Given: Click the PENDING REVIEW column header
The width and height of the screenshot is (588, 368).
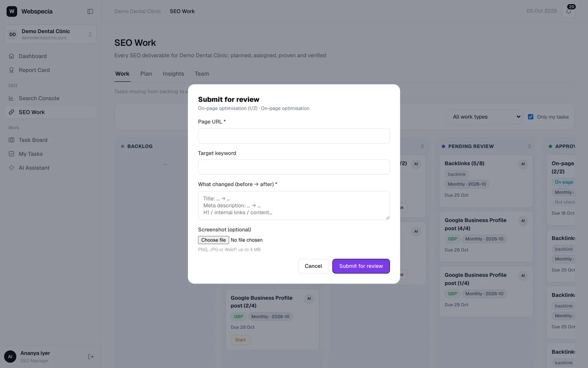Looking at the screenshot, I should pyautogui.click(x=471, y=146).
